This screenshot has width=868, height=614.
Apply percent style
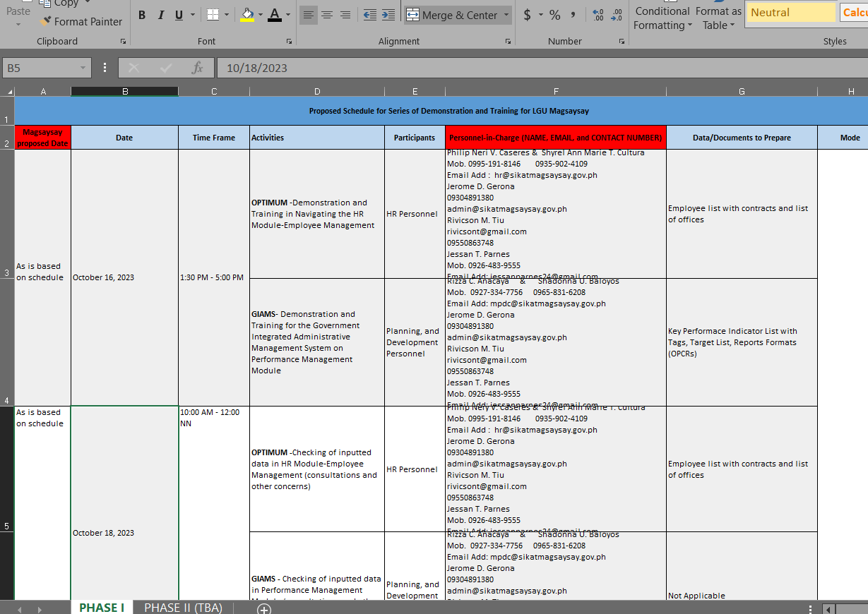click(x=555, y=15)
